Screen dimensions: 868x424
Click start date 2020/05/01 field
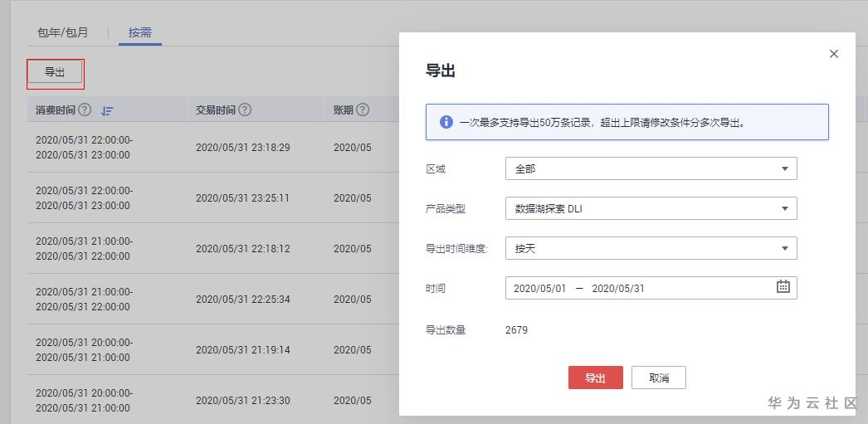click(x=539, y=288)
